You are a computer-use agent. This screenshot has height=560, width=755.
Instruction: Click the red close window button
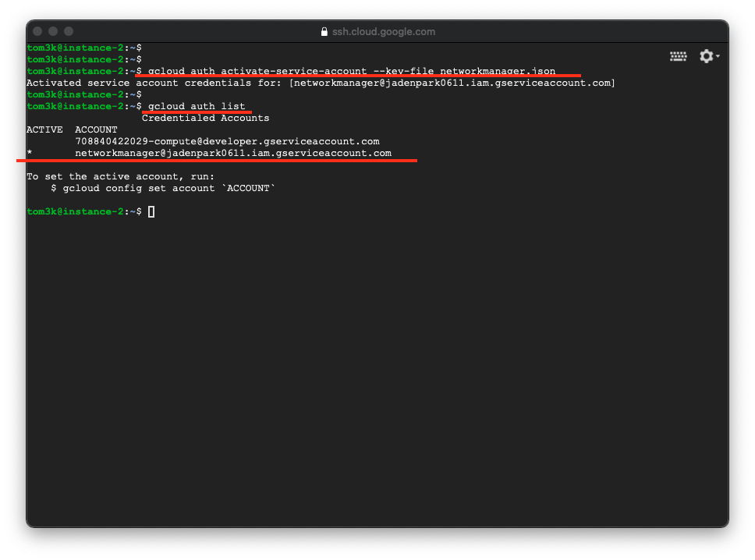point(37,31)
